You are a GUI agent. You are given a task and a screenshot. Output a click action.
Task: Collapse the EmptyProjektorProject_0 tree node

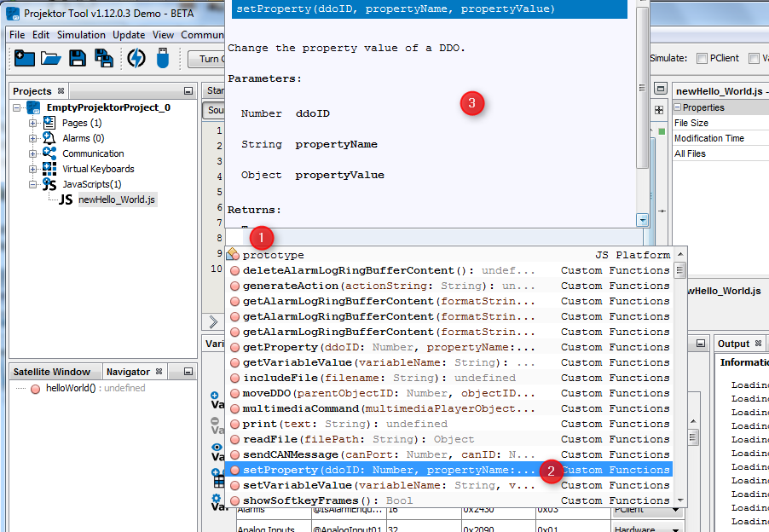coord(18,107)
